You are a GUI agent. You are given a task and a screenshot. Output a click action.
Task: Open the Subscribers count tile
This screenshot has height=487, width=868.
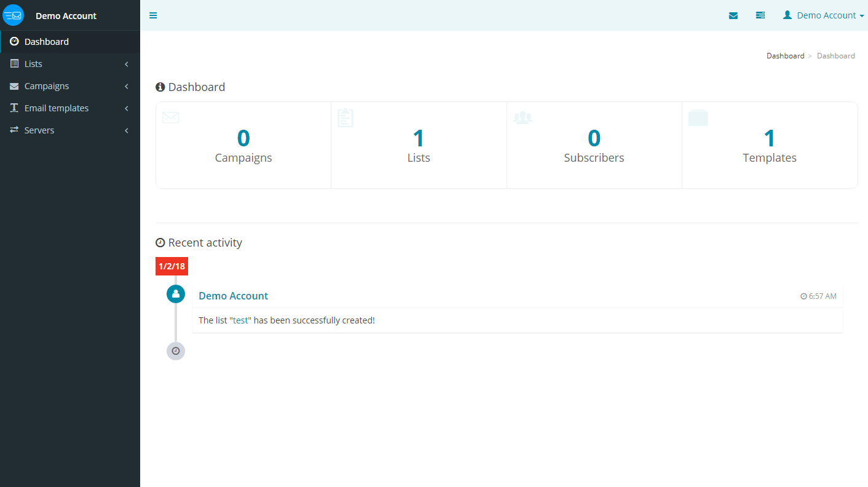[x=594, y=146]
